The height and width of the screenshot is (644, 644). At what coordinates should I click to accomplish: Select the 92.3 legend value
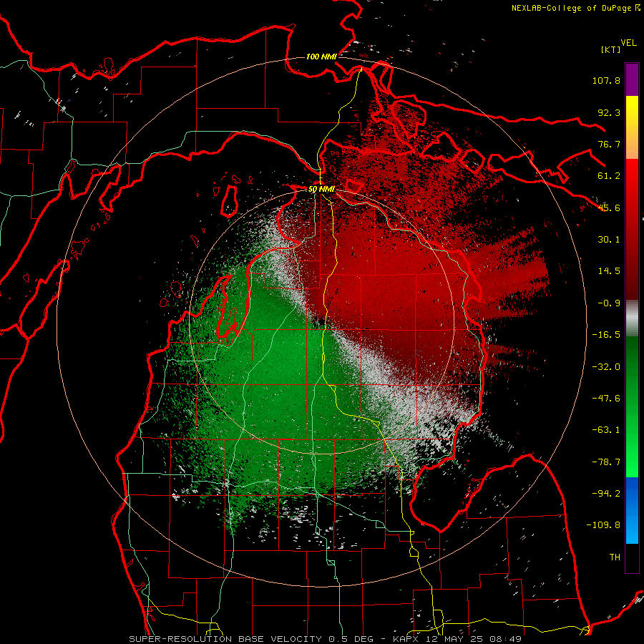[x=609, y=112]
